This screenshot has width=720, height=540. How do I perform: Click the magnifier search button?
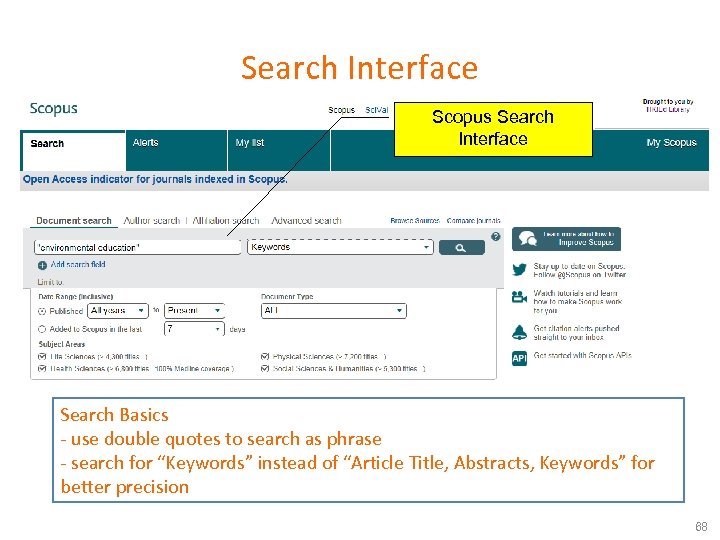(x=461, y=248)
